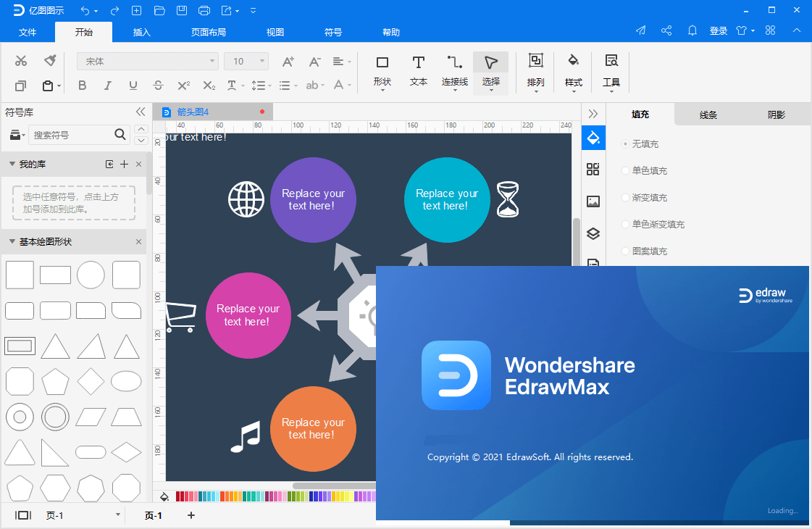The width and height of the screenshot is (812, 529).
Task: Click the send/paper plane icon
Action: [x=641, y=30]
